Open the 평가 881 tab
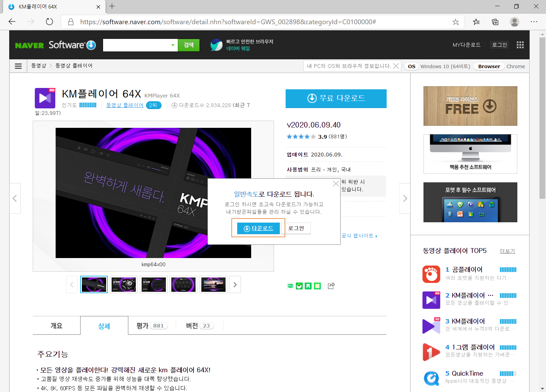 click(x=152, y=326)
